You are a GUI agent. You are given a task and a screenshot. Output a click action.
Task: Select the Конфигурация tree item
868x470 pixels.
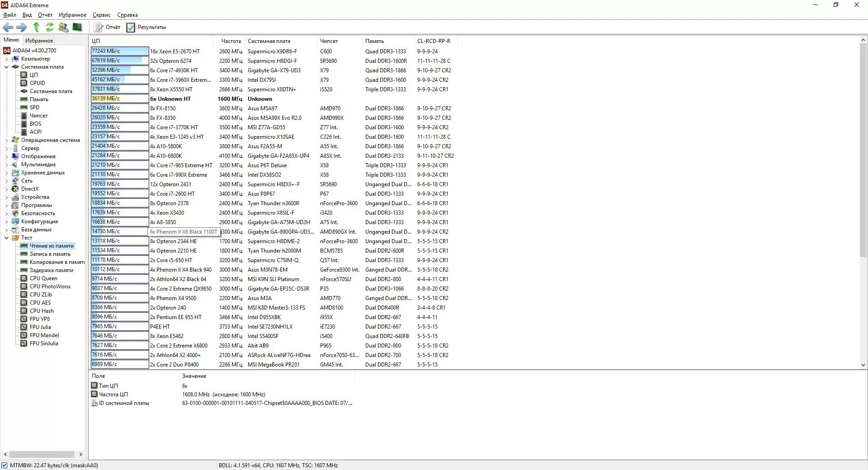pyautogui.click(x=39, y=221)
